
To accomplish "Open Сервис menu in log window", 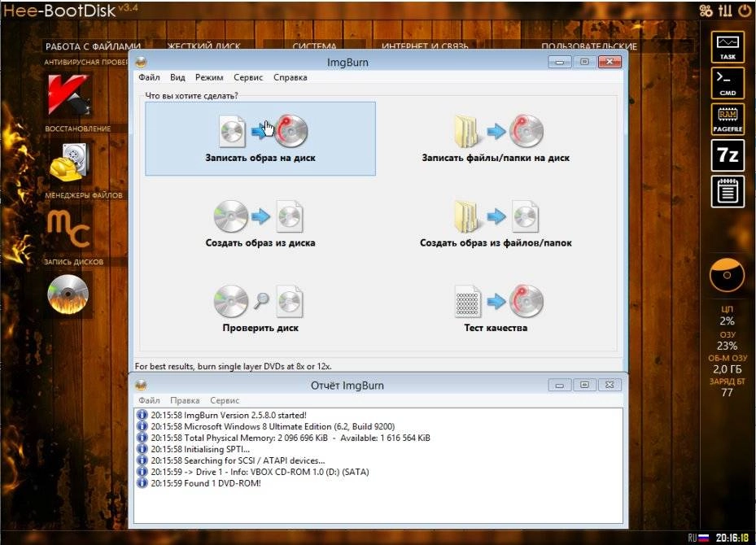I will (x=225, y=400).
